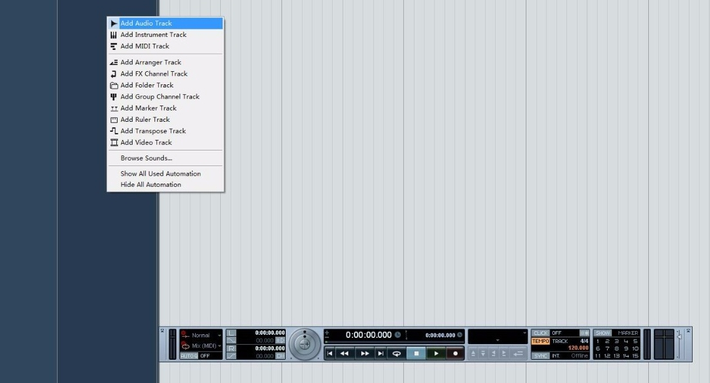Toggle the AUTO Q button

189,356
